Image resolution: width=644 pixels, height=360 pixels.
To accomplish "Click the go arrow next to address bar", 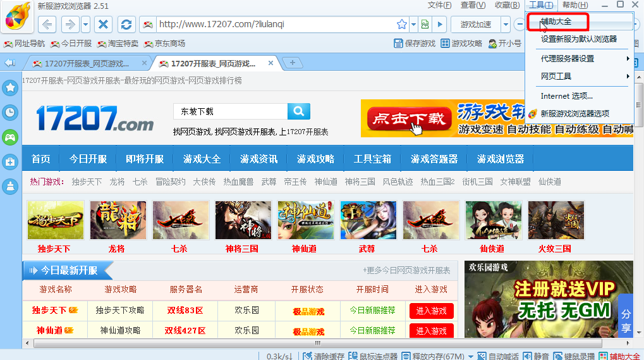I will (440, 24).
